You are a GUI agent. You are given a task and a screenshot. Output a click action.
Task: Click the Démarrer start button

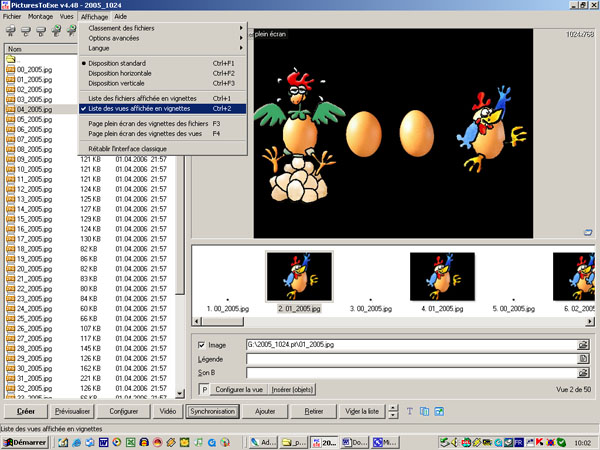coord(24,442)
